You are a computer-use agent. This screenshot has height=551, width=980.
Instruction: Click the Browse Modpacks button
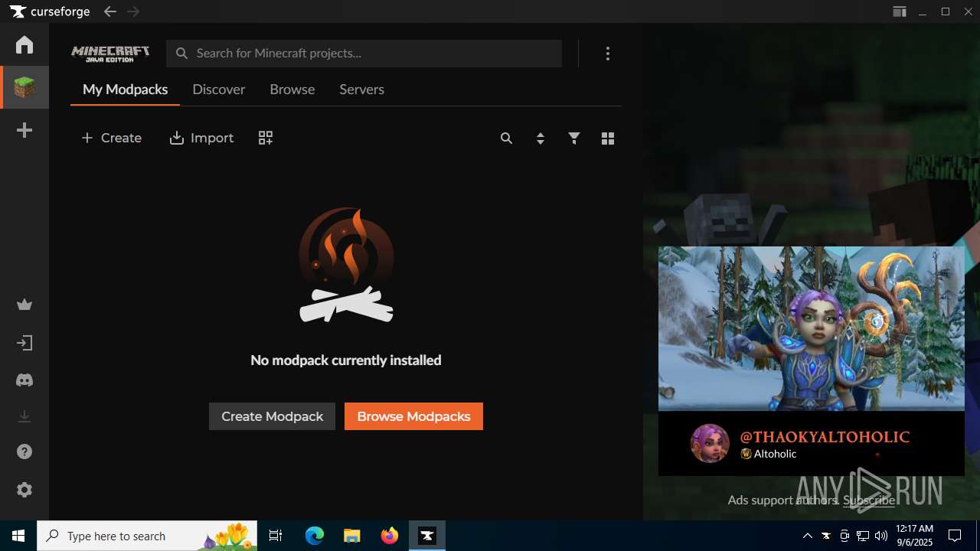click(x=413, y=416)
